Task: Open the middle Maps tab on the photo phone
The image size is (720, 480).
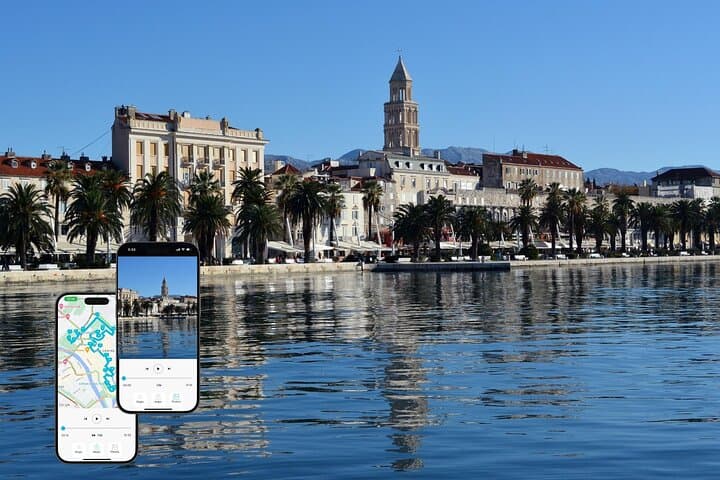Action: [158, 398]
